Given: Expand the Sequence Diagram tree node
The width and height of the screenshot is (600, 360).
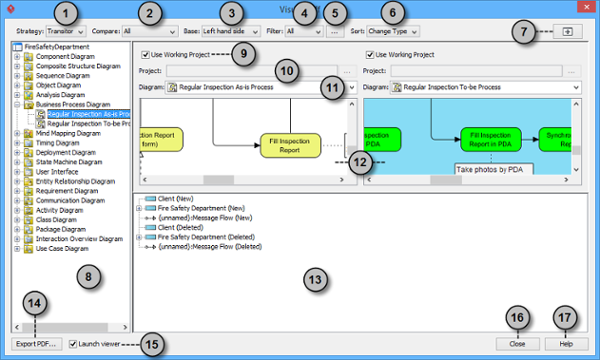Looking at the screenshot, I should 17,76.
